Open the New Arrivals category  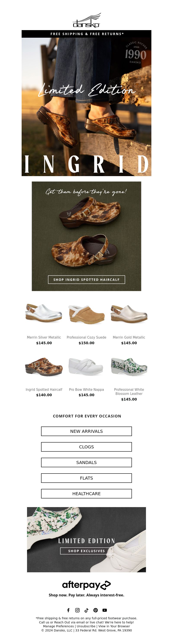[86, 431]
